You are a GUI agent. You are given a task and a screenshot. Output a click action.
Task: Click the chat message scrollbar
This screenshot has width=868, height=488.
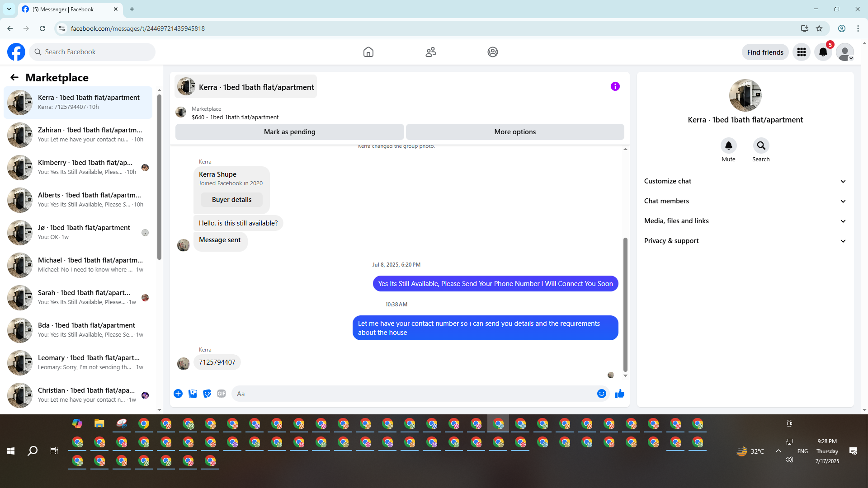click(625, 305)
